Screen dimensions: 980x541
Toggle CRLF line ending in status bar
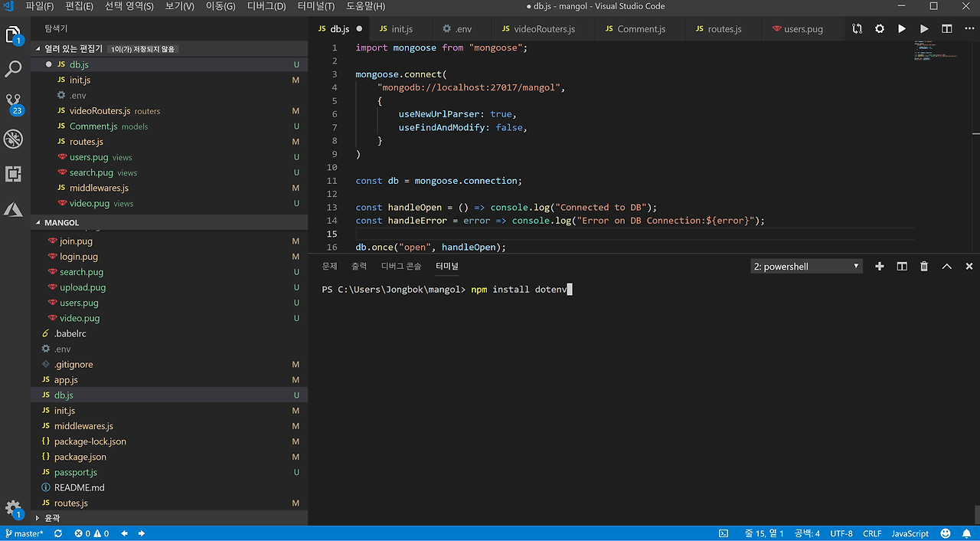(872, 533)
